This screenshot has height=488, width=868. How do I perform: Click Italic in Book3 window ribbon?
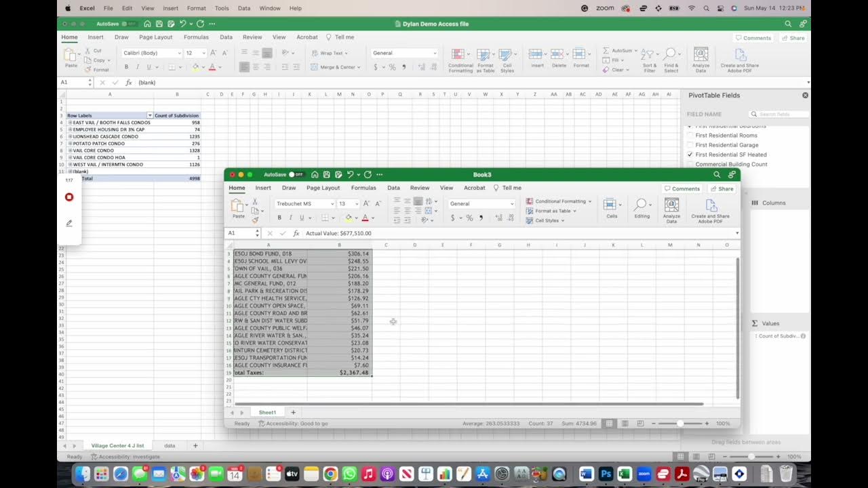coord(291,218)
